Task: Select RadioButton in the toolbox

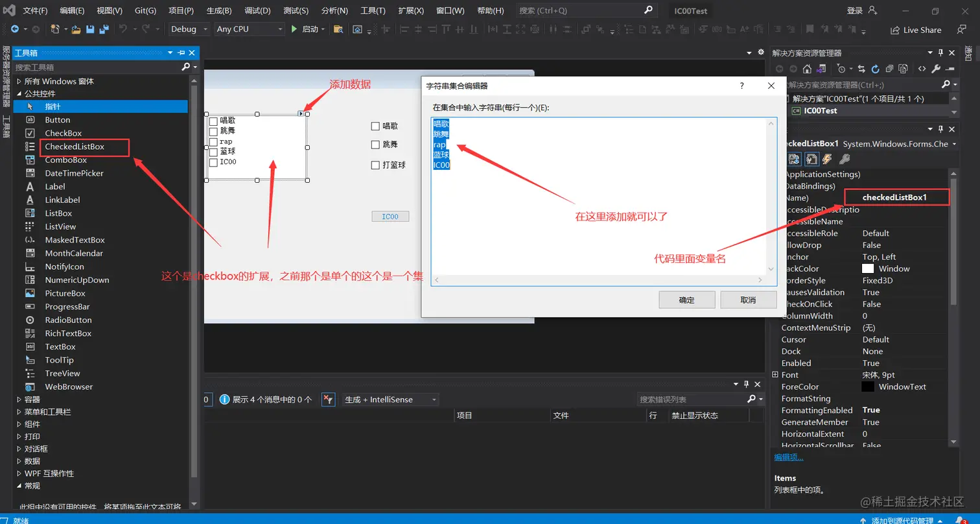Action: pos(68,320)
